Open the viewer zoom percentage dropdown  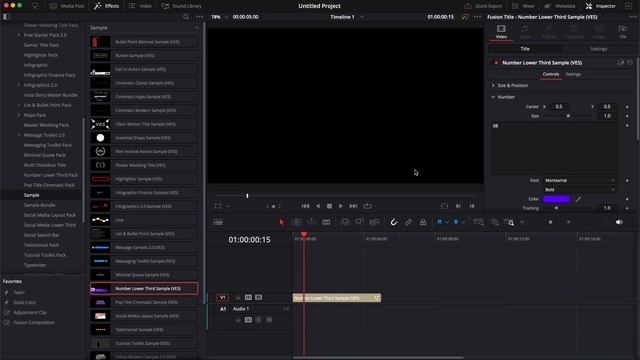click(x=219, y=17)
